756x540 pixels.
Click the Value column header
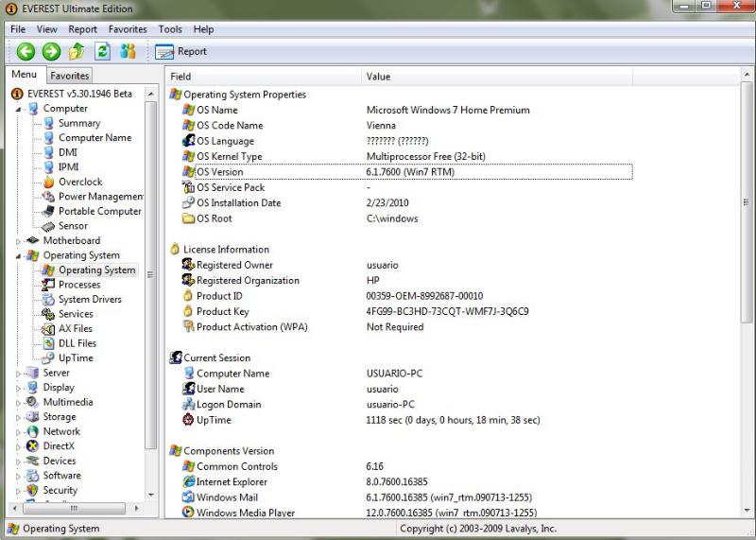497,77
